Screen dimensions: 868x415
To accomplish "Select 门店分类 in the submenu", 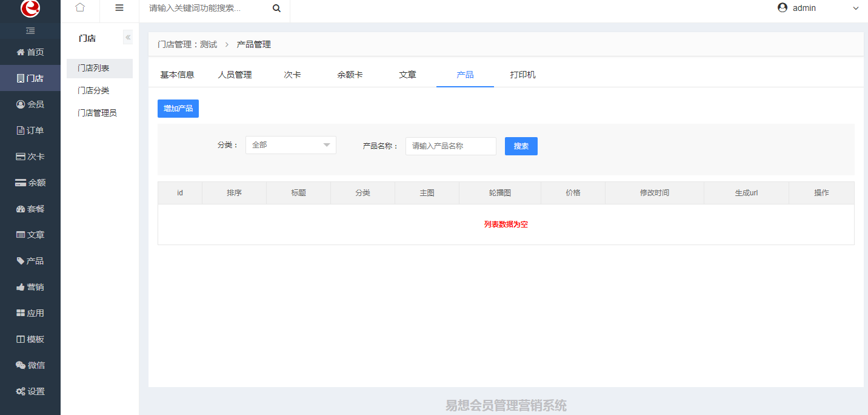I will tap(99, 90).
